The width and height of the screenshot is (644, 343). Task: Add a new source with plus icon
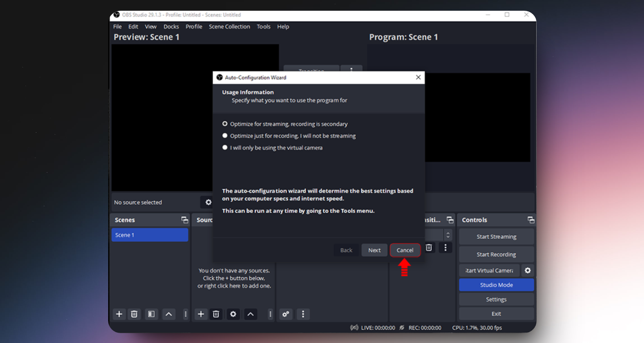click(201, 314)
